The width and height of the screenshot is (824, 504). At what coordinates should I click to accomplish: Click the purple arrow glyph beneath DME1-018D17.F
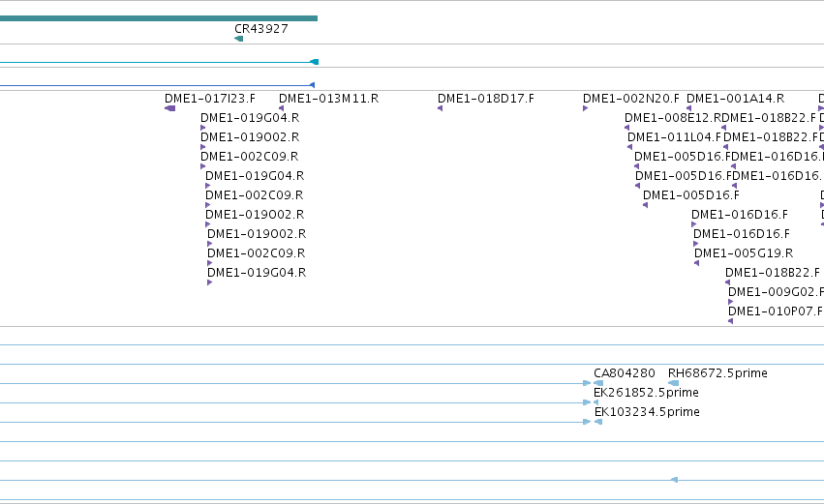(x=440, y=108)
